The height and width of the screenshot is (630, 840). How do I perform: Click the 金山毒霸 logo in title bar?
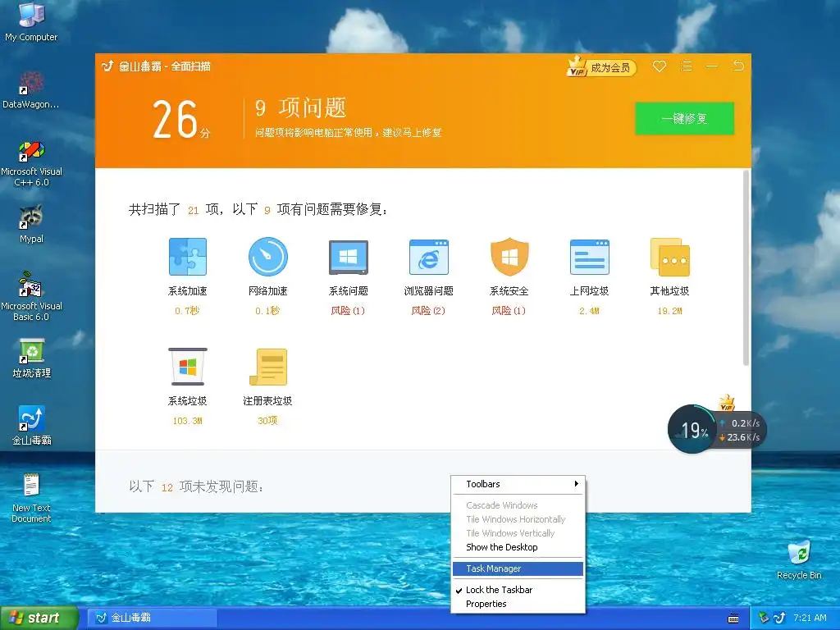[107, 66]
